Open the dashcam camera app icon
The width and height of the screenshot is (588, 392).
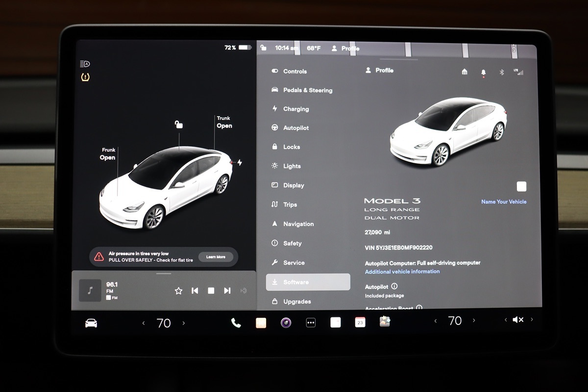(x=286, y=322)
